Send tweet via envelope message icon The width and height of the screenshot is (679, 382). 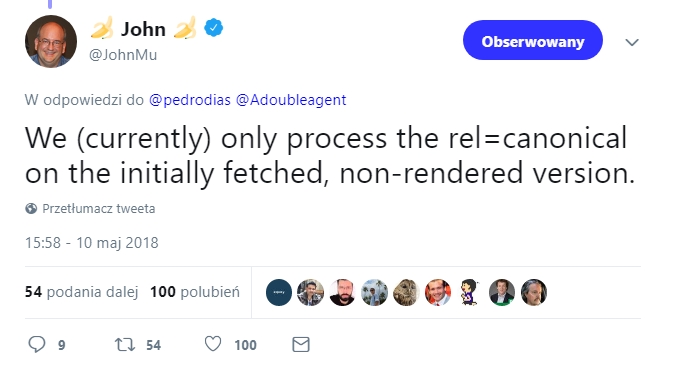pyautogui.click(x=301, y=345)
